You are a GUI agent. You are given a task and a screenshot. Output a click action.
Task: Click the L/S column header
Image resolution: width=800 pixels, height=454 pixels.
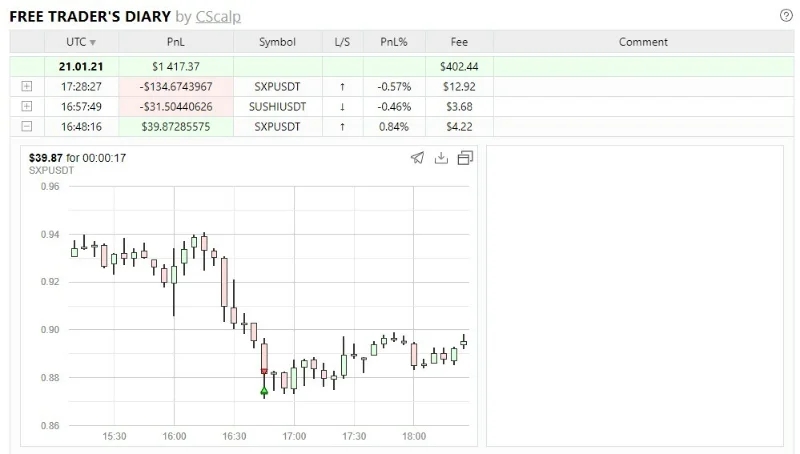[x=342, y=42]
